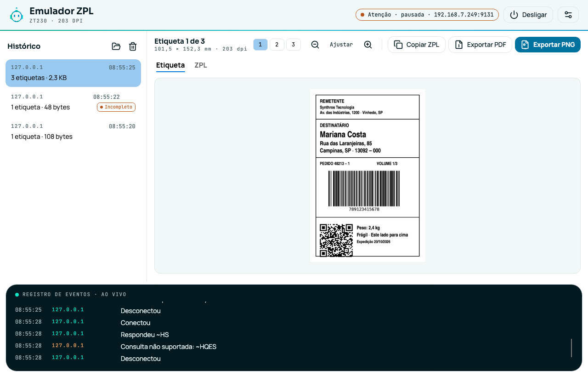Click Ajustar to fit the label
588x377 pixels.
341,45
